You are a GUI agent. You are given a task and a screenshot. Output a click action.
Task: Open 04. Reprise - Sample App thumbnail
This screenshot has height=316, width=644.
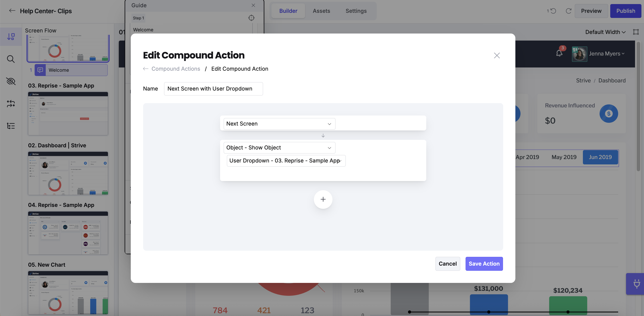tap(68, 233)
